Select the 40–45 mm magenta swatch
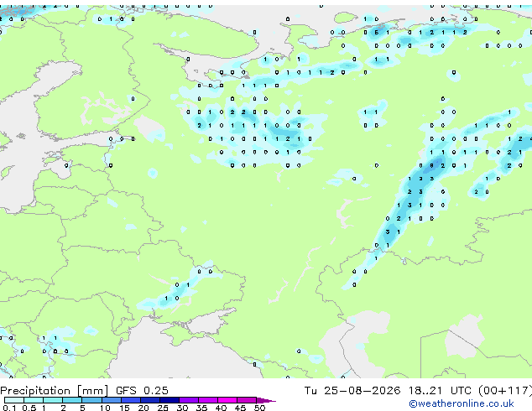 pyautogui.click(x=227, y=400)
